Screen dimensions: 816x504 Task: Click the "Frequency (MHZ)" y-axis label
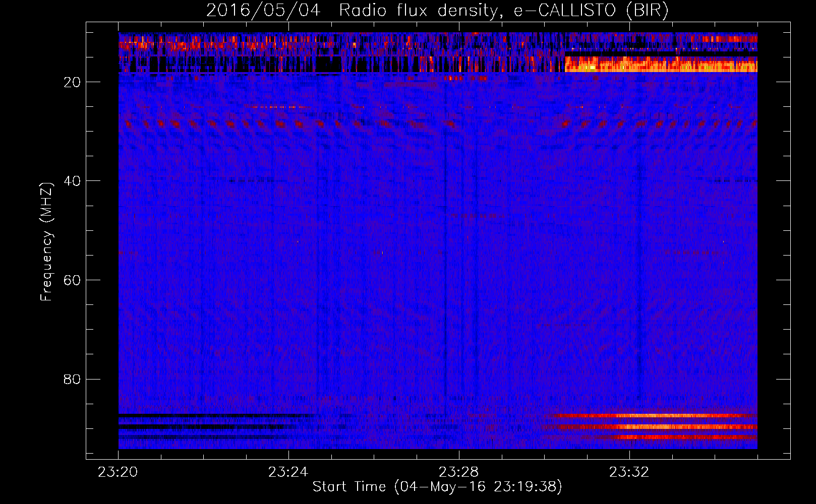46,242
